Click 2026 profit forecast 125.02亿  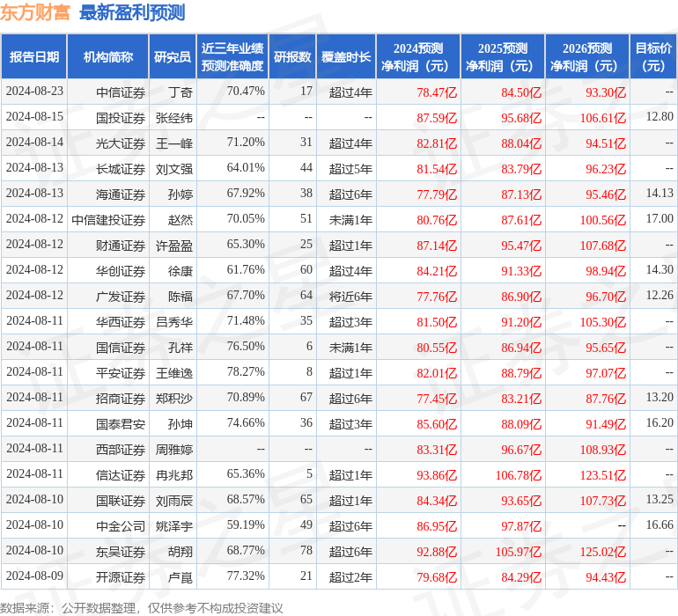point(603,552)
